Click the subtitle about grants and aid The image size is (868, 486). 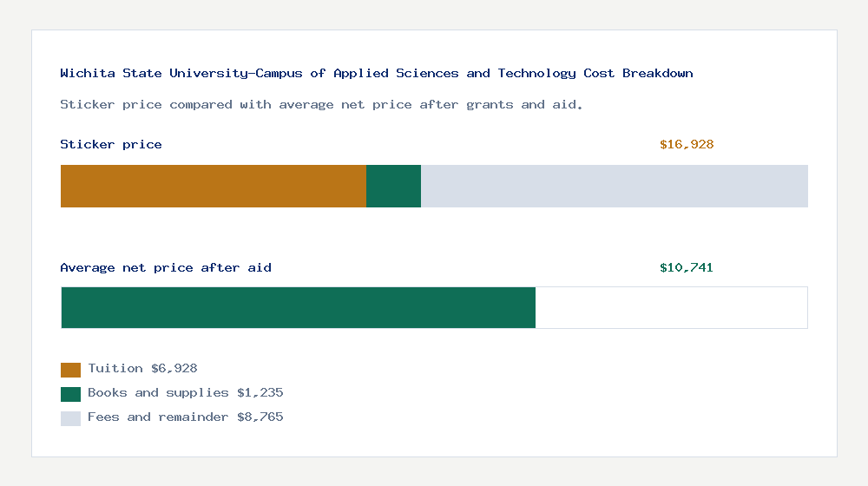coord(321,105)
